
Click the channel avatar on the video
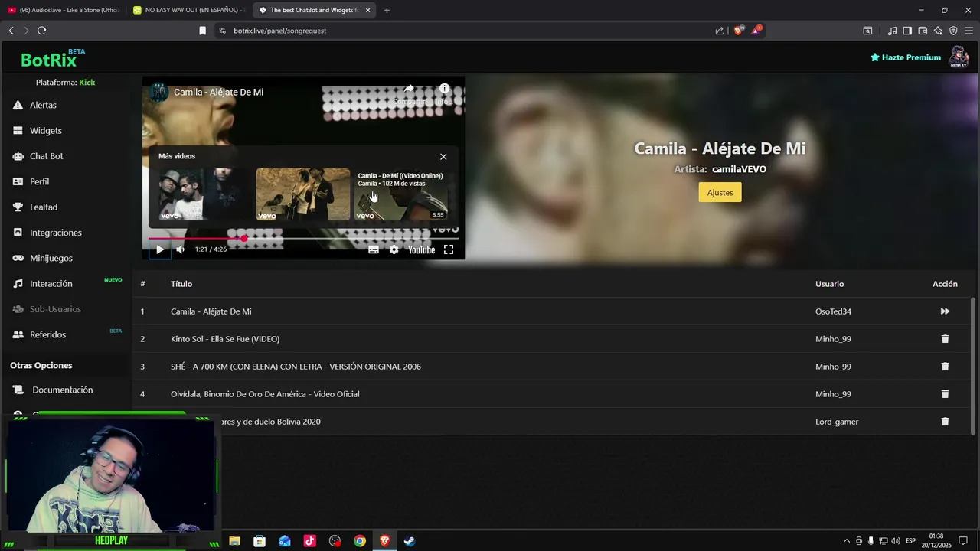pos(158,93)
